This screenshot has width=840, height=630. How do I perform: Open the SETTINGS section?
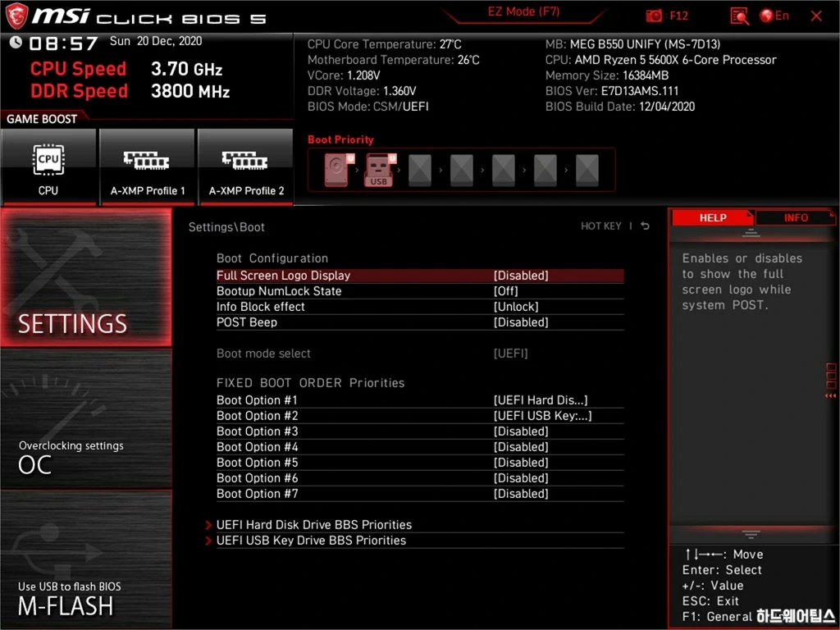(x=86, y=277)
